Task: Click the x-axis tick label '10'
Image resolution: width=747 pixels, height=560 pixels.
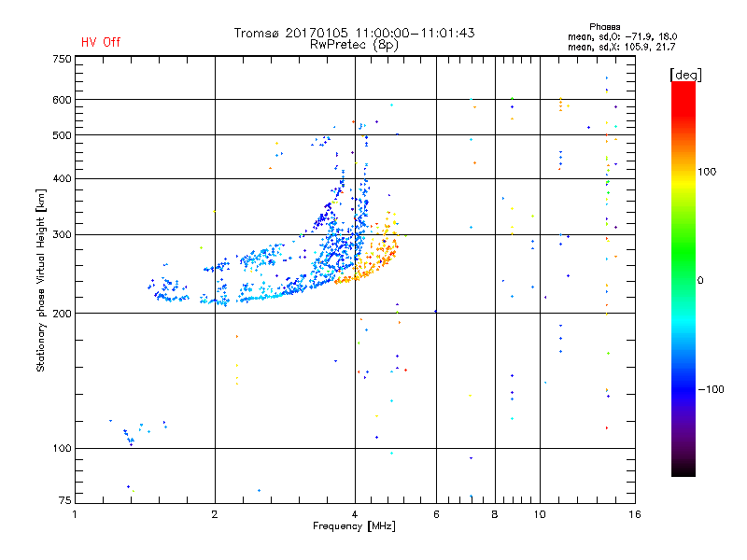Action: 540,514
